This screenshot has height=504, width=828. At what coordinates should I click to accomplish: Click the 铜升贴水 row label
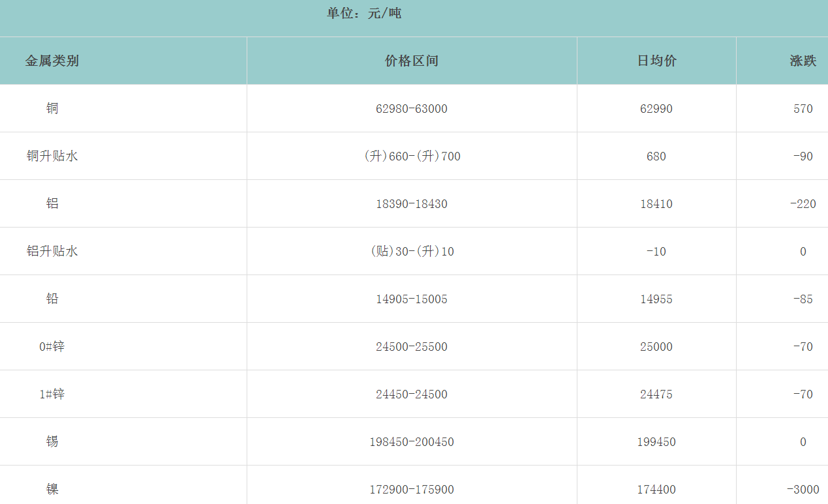coord(52,156)
